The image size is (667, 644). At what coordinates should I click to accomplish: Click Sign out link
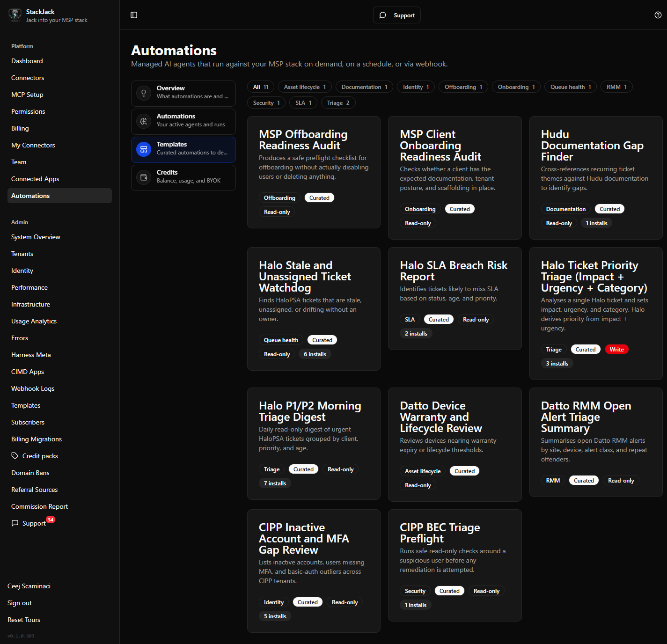point(20,603)
